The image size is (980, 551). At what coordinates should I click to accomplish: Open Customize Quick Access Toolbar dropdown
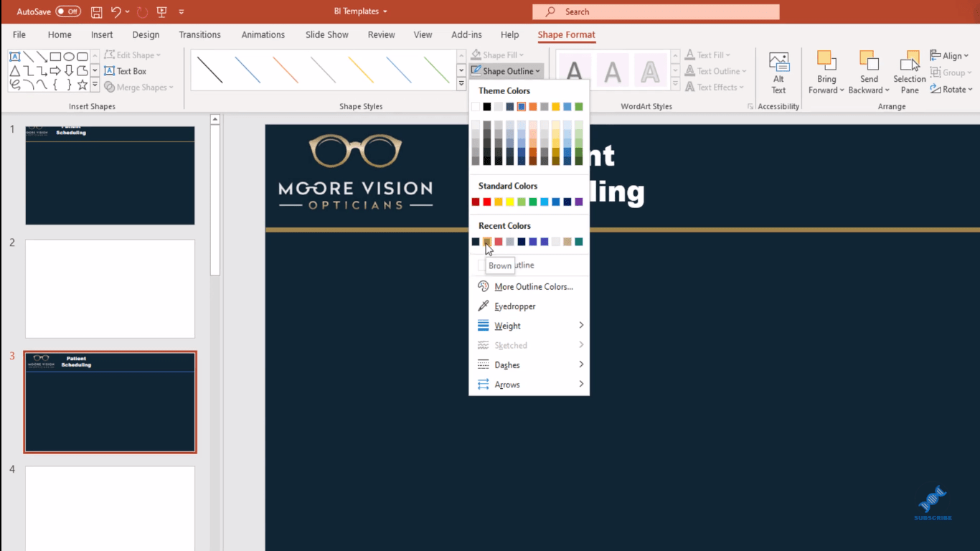click(182, 12)
